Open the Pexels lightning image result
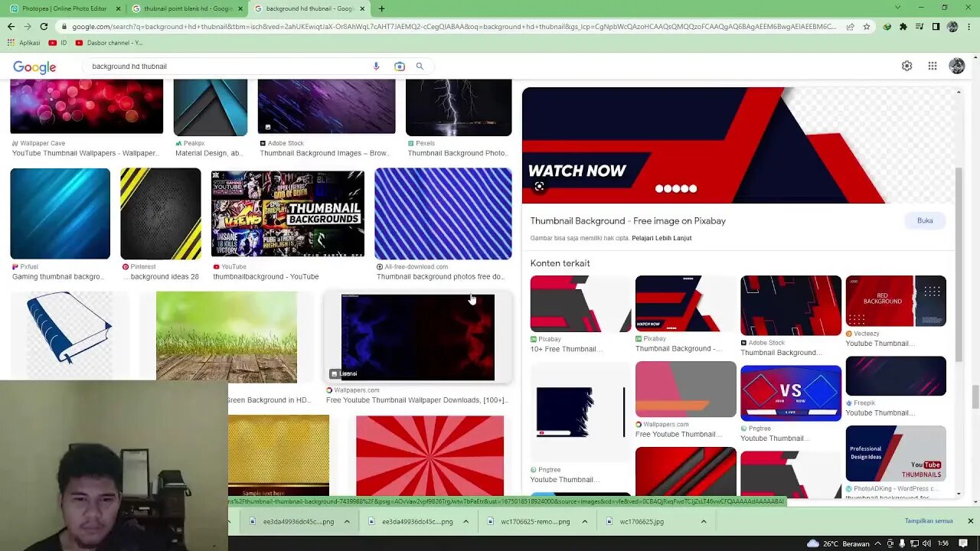 coord(459,107)
